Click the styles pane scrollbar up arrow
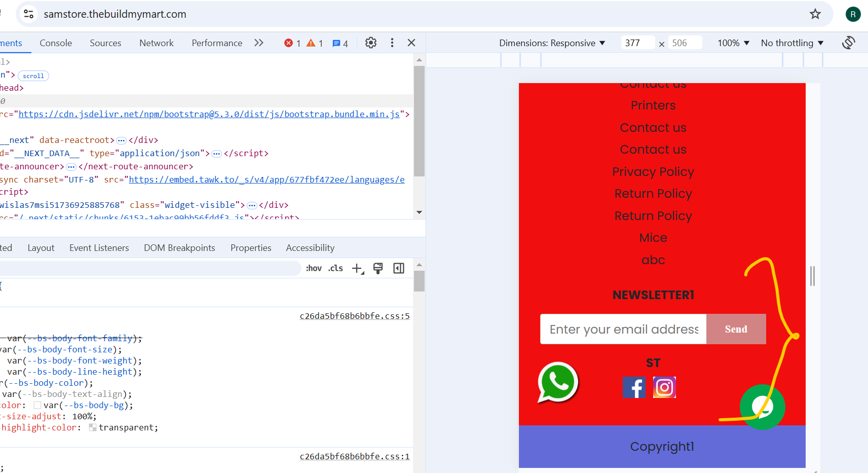This screenshot has width=868, height=473. 419,265
